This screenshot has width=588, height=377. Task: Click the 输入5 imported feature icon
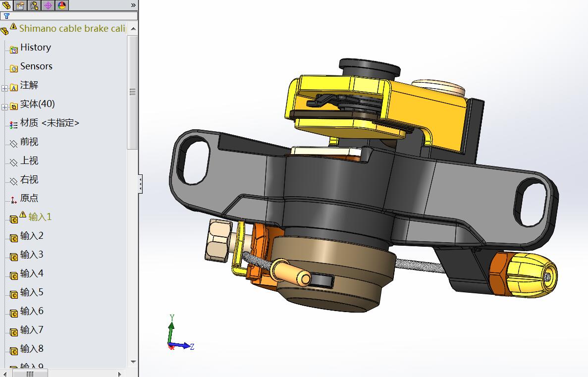[13, 294]
